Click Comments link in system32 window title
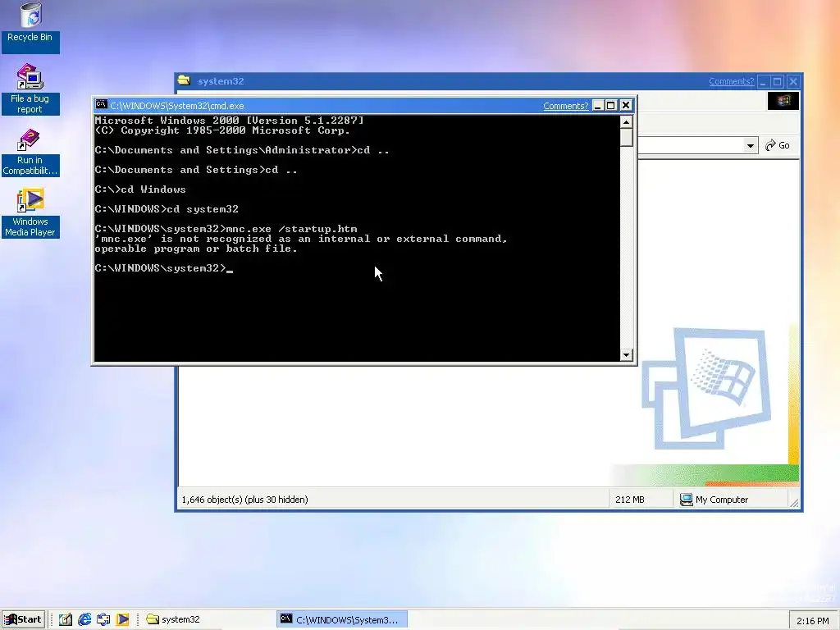Screen dimensions: 840x630 coord(731,81)
